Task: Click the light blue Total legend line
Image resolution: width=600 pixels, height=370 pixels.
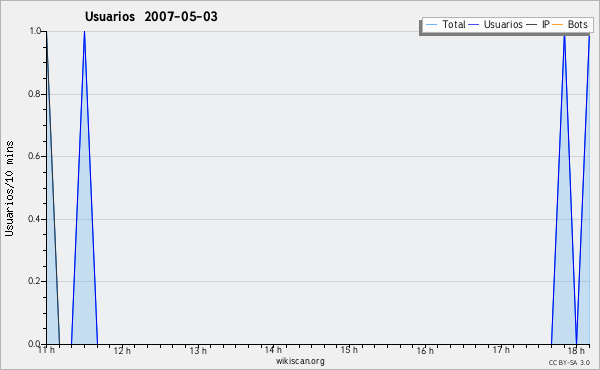Action: coord(431,25)
